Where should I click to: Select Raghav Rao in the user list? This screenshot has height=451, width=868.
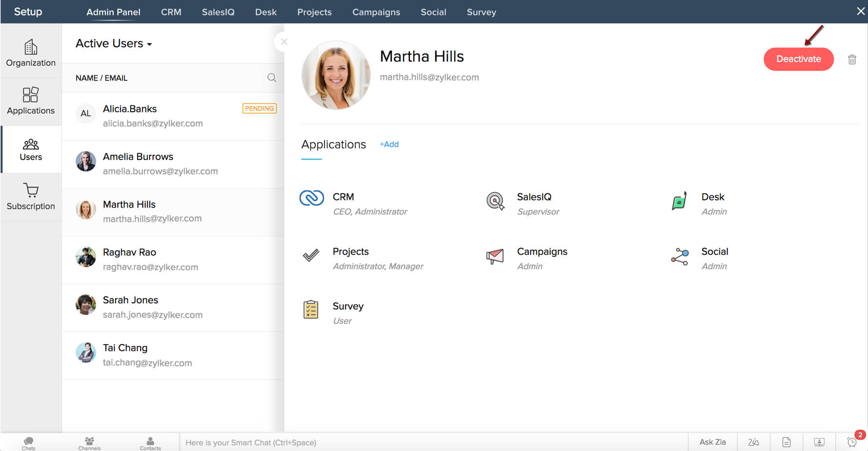click(173, 260)
